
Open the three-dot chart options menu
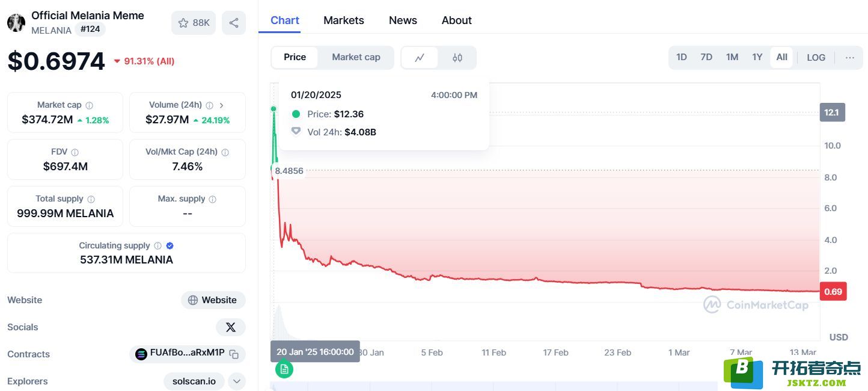[x=849, y=58]
